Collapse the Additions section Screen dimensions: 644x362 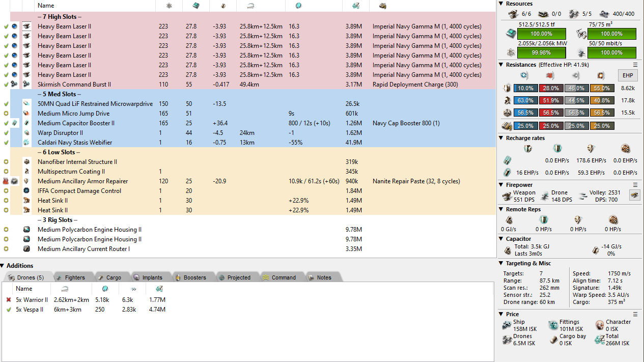tap(3, 266)
